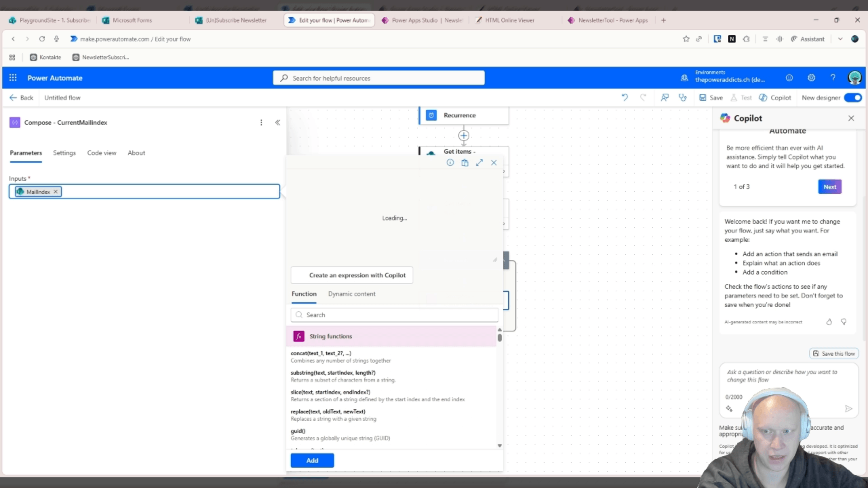Click the function Search box
Screen dimensions: 868x488
click(394, 315)
